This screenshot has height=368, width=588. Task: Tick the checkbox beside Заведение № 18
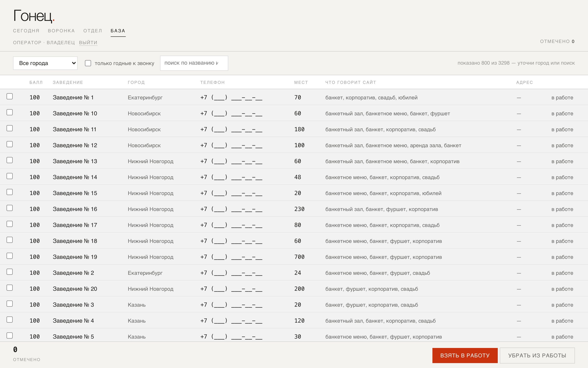pyautogui.click(x=9, y=240)
